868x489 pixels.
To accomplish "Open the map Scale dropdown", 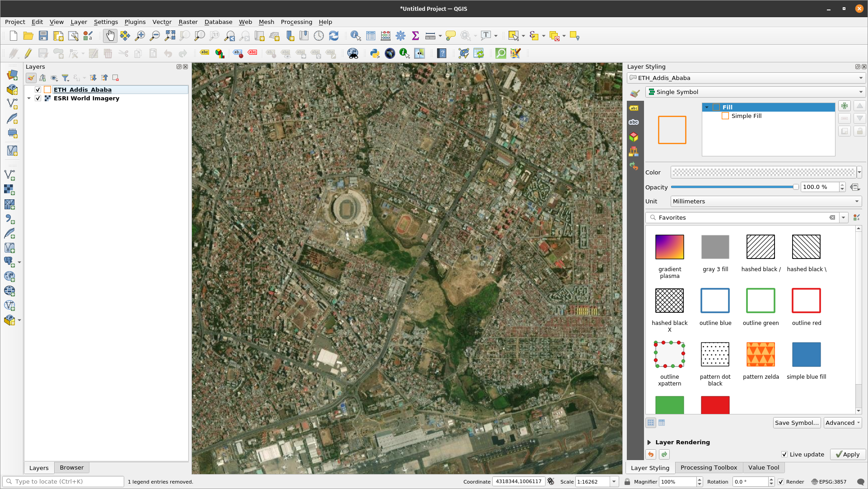I will pyautogui.click(x=614, y=482).
